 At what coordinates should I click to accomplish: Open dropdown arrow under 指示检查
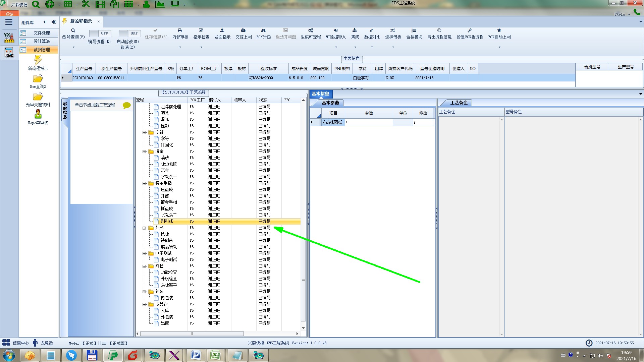pos(201,47)
